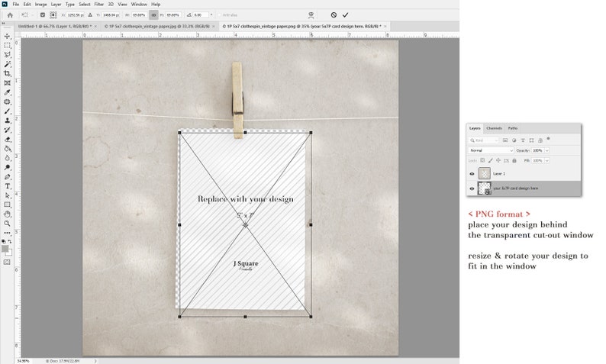Open the Image menu
The width and height of the screenshot is (606, 364).
(40, 5)
